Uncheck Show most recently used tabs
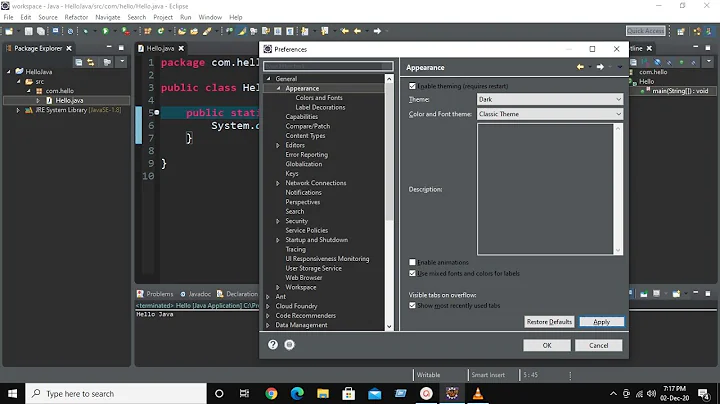 (x=413, y=305)
